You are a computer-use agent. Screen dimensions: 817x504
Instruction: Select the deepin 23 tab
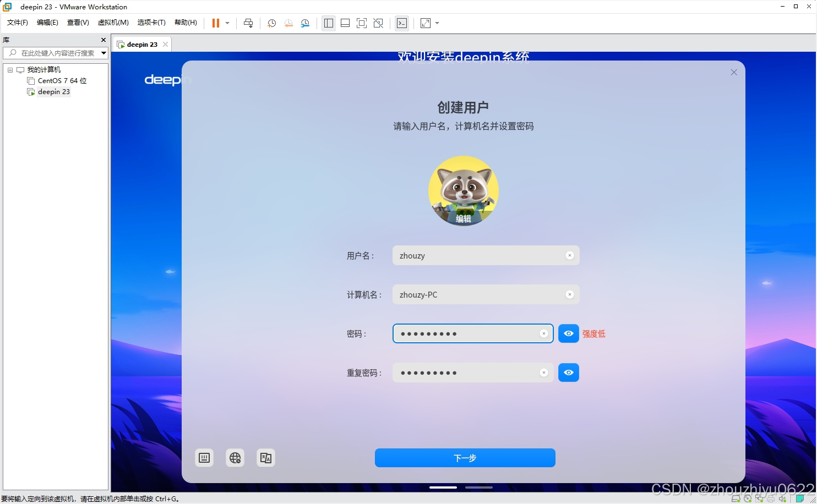pos(141,45)
